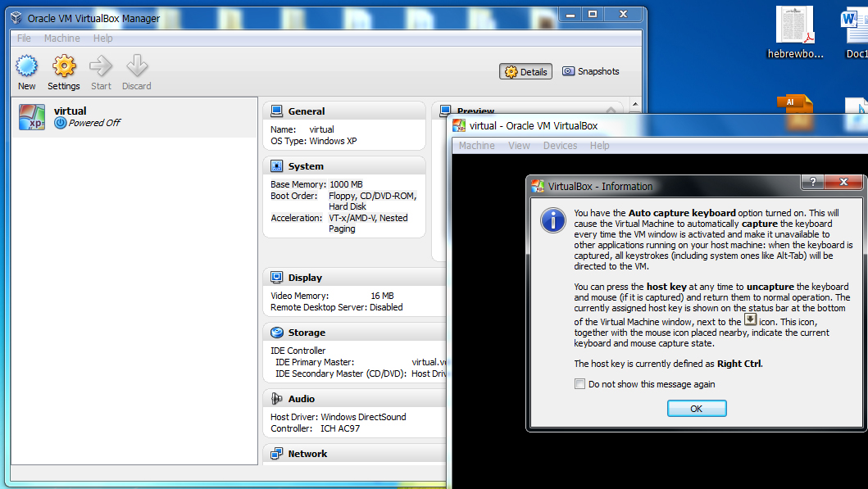This screenshot has height=489, width=868.
Task: Click the Powered Off status icon
Action: click(61, 123)
